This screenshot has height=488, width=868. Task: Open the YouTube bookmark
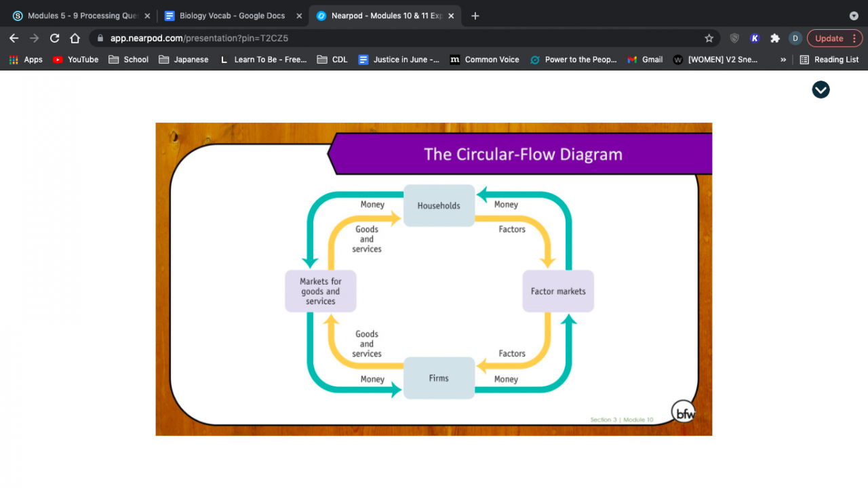75,60
